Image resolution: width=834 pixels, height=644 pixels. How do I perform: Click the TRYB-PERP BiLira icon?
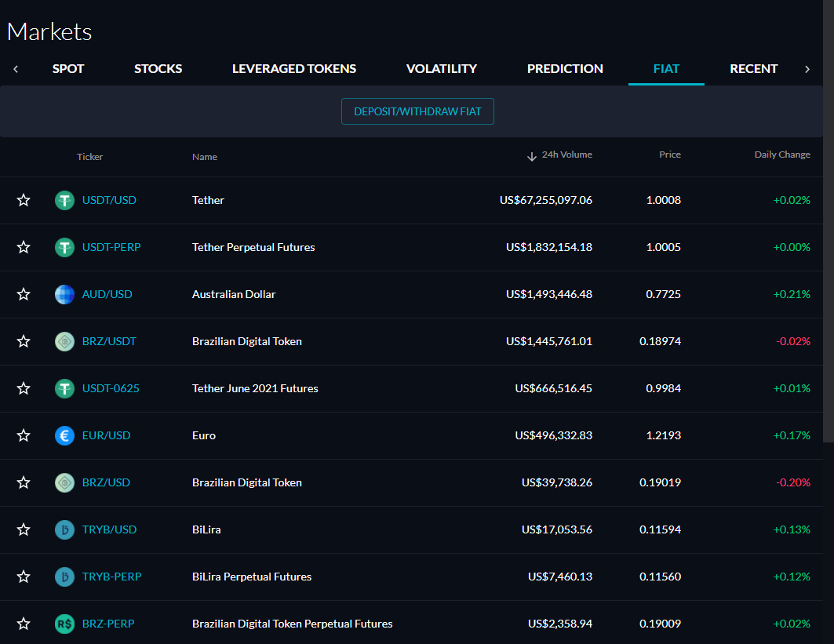click(x=64, y=577)
